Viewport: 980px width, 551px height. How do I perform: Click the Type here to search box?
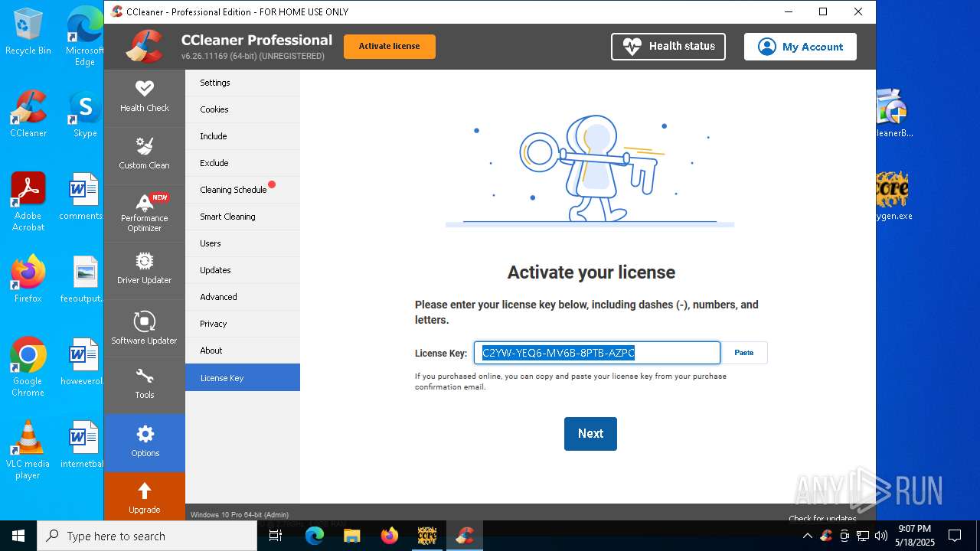pos(147,536)
